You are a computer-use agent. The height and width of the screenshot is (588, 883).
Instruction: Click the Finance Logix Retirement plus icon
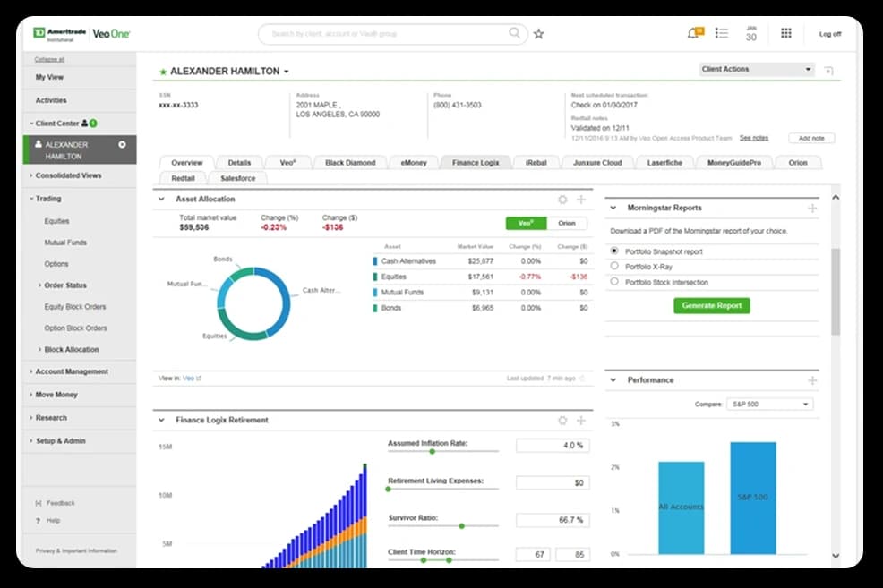click(x=581, y=421)
